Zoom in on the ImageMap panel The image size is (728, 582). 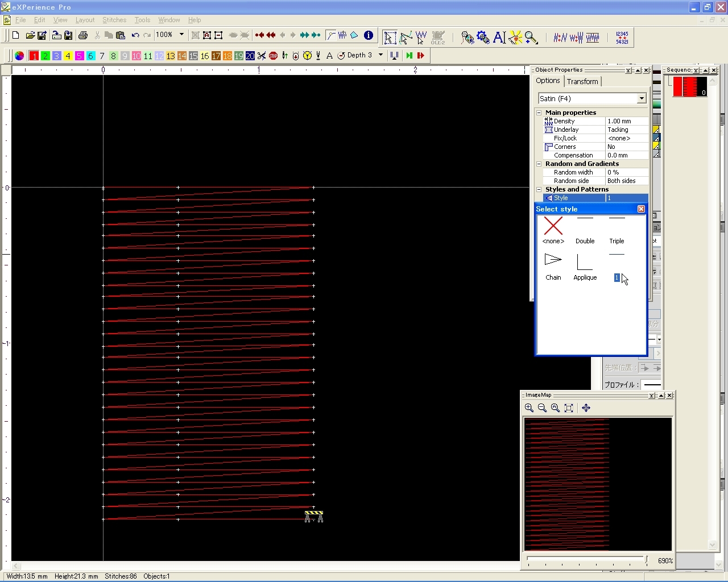(x=529, y=408)
